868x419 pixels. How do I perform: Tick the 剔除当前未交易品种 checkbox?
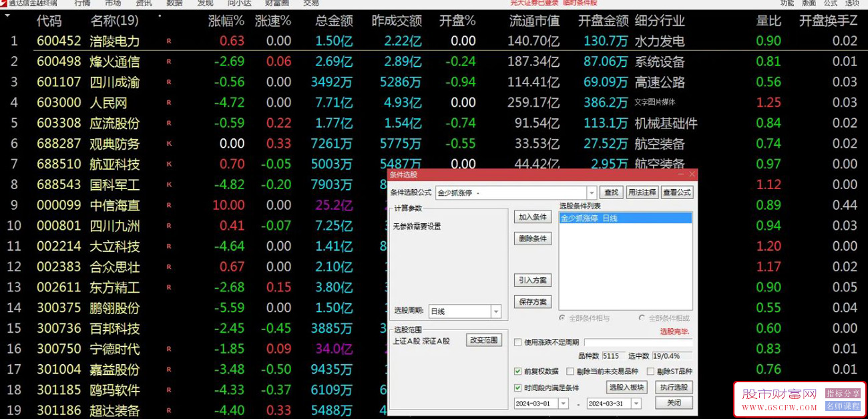click(570, 372)
